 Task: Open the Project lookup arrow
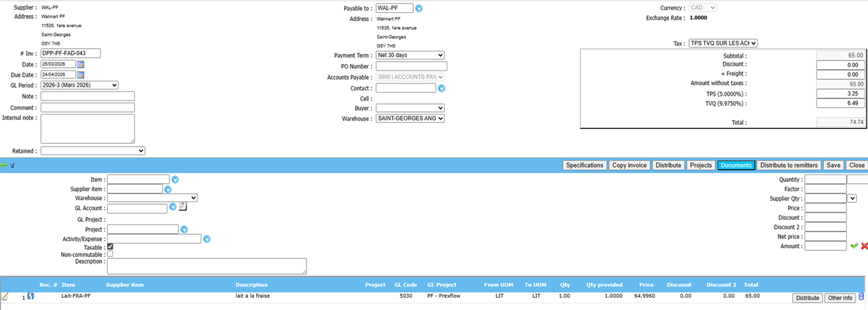click(x=184, y=229)
